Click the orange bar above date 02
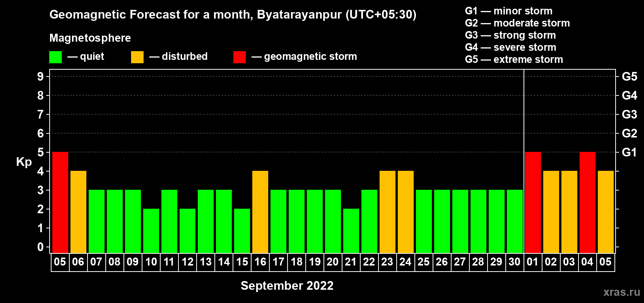 coord(551,212)
